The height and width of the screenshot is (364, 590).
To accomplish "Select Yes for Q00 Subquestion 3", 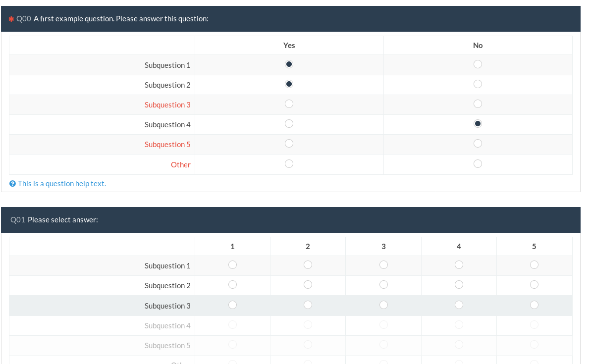I will click(289, 104).
